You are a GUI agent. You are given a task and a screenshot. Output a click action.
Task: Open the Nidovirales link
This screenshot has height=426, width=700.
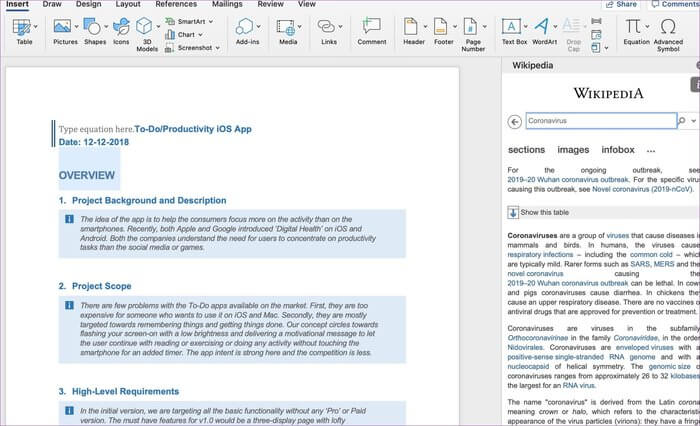[525, 347]
